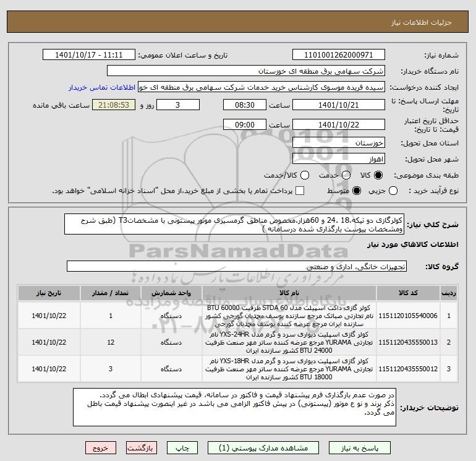The height and width of the screenshot is (461, 476).
Task: Click product code 1151120435550012
Action: tap(408, 369)
